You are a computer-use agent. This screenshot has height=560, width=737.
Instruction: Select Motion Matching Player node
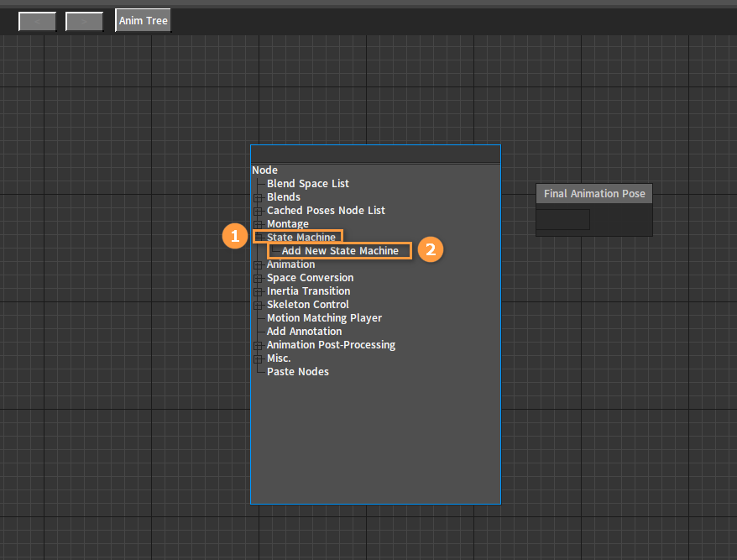point(324,318)
